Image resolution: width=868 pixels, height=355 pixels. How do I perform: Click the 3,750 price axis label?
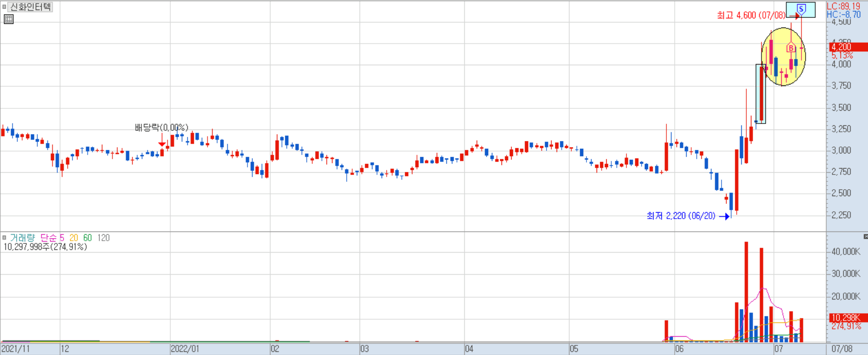pyautogui.click(x=841, y=86)
